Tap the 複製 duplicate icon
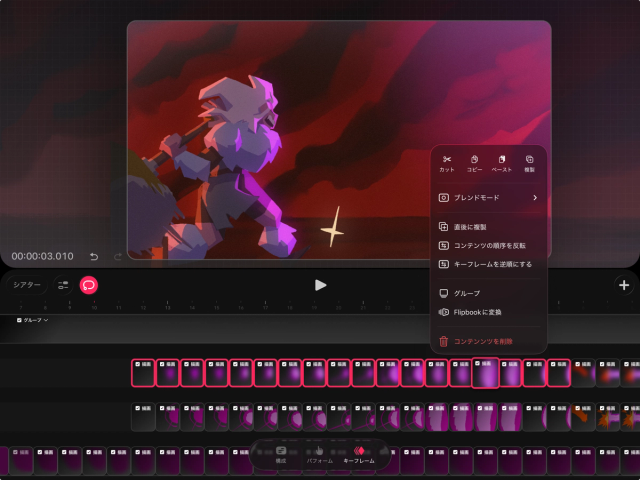Viewport: 640px width, 480px height. 529,159
